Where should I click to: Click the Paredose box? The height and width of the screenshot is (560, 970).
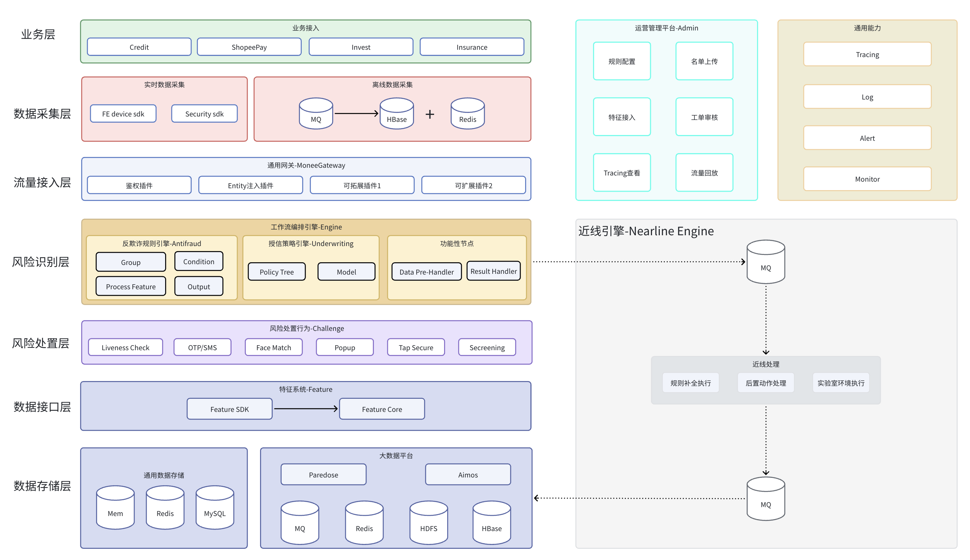tap(324, 474)
